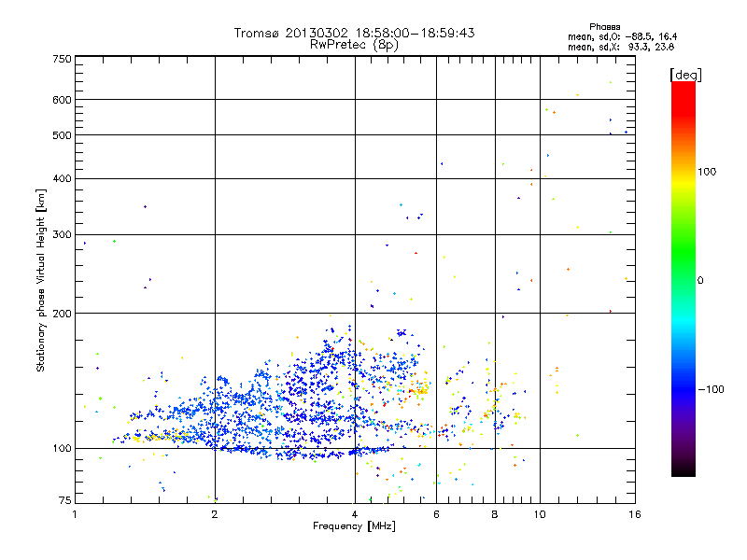This screenshot has width=747, height=560.
Task: Click the plot title 'Tromsø 20130302 18:58:00-18:59:43'
Action: pyautogui.click(x=354, y=33)
